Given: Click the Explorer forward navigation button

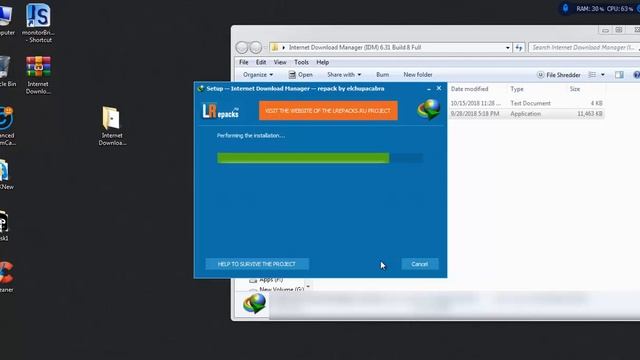Looking at the screenshot, I should click(256, 48).
